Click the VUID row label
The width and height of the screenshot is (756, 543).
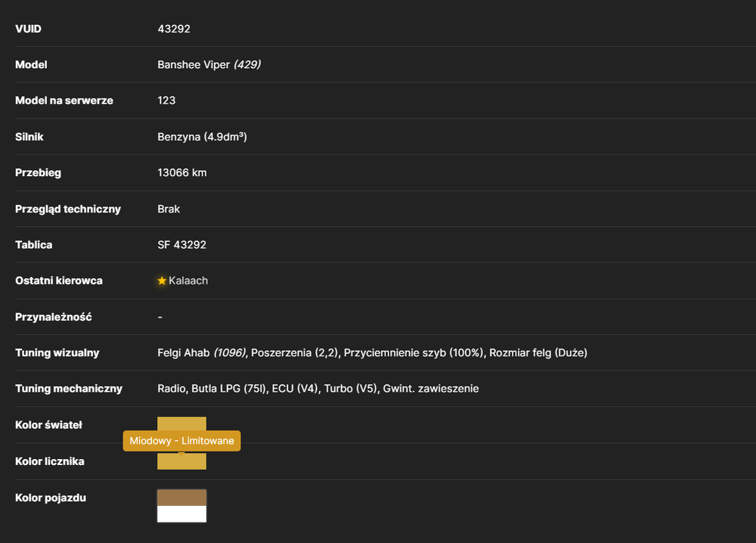click(29, 29)
